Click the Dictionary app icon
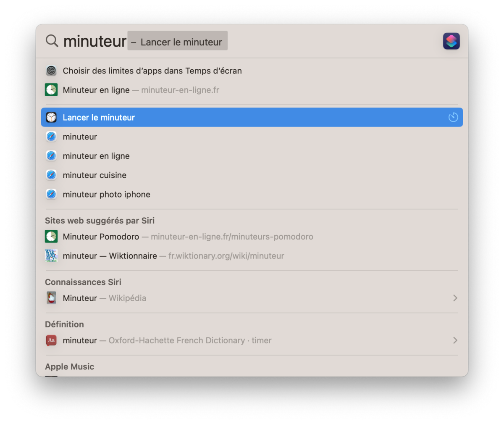The height and width of the screenshot is (424, 504). 51,340
